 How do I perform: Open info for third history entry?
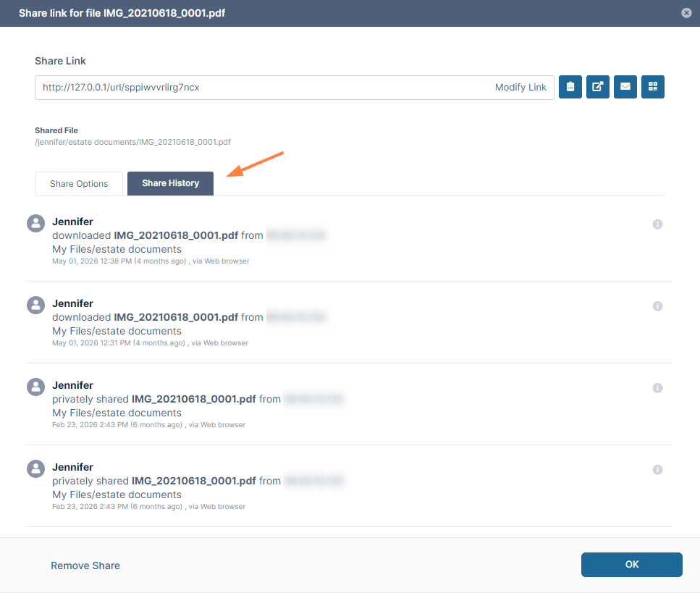(x=657, y=387)
